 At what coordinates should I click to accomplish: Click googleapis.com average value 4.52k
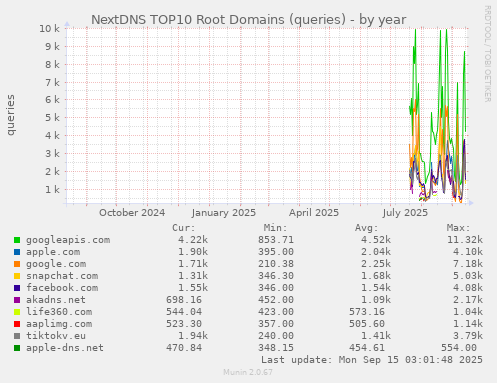(376, 240)
